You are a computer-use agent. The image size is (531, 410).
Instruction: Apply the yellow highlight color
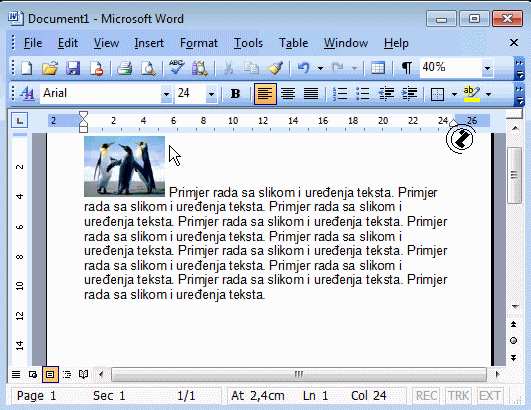coord(472,94)
